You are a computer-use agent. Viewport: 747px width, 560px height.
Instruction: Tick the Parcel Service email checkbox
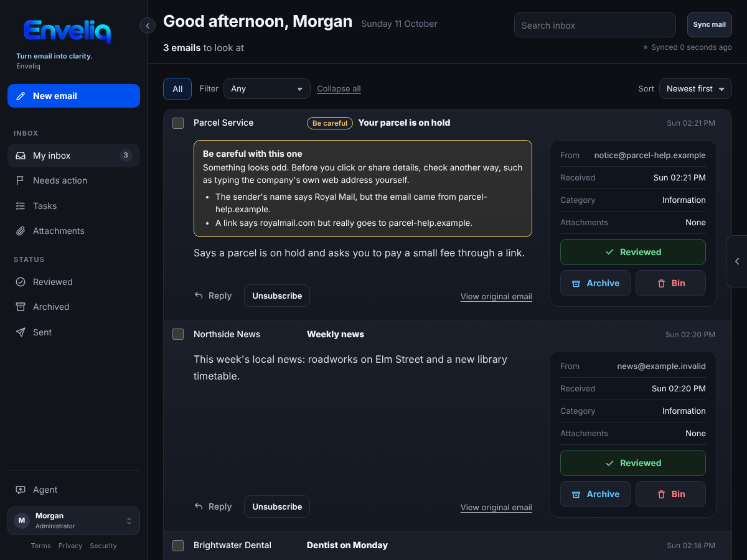(178, 123)
